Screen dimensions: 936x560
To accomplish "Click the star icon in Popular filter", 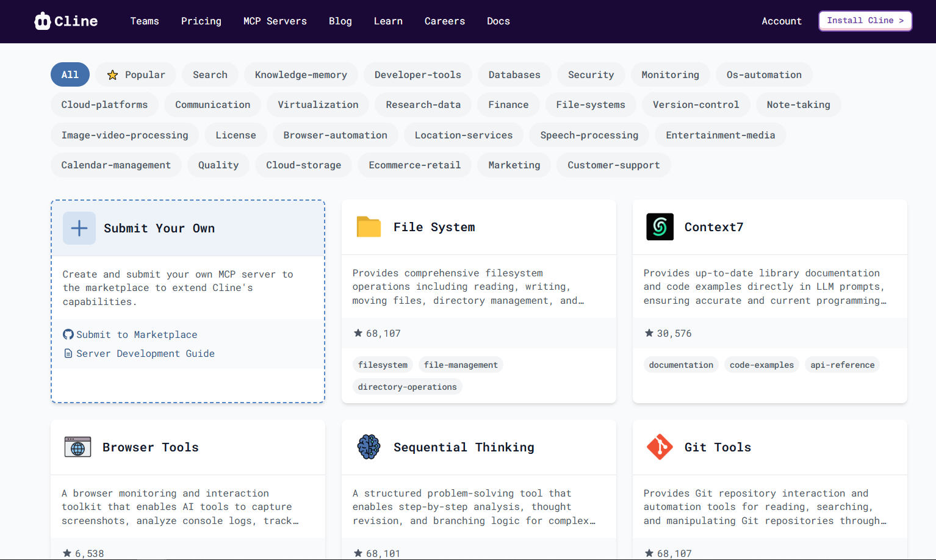I will coord(112,75).
